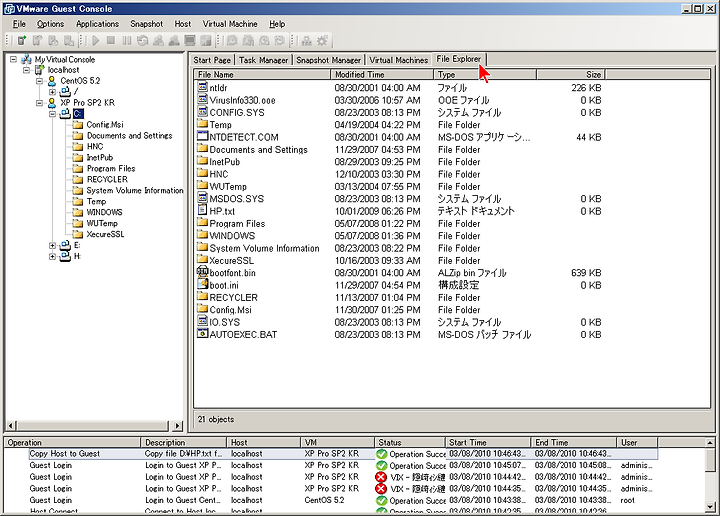This screenshot has height=516, width=720.
Task: Open the Options menu
Action: point(51,24)
